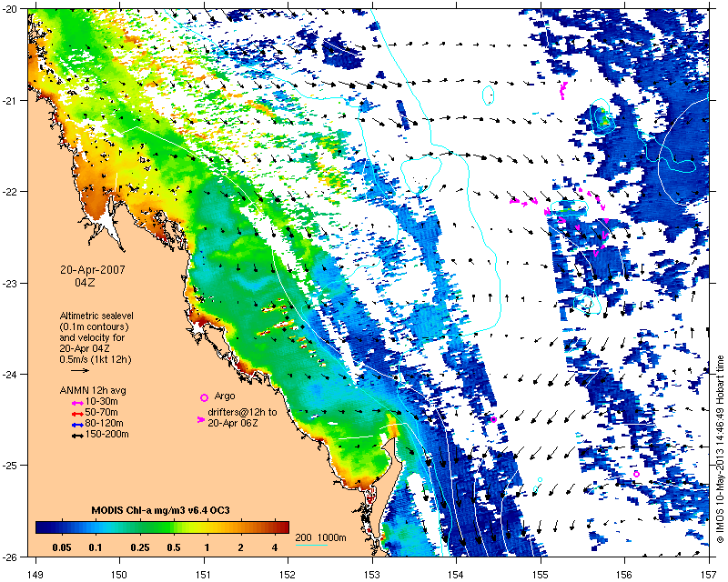Click the '2' colorbar tick label
728x582 pixels.
pyautogui.click(x=240, y=547)
